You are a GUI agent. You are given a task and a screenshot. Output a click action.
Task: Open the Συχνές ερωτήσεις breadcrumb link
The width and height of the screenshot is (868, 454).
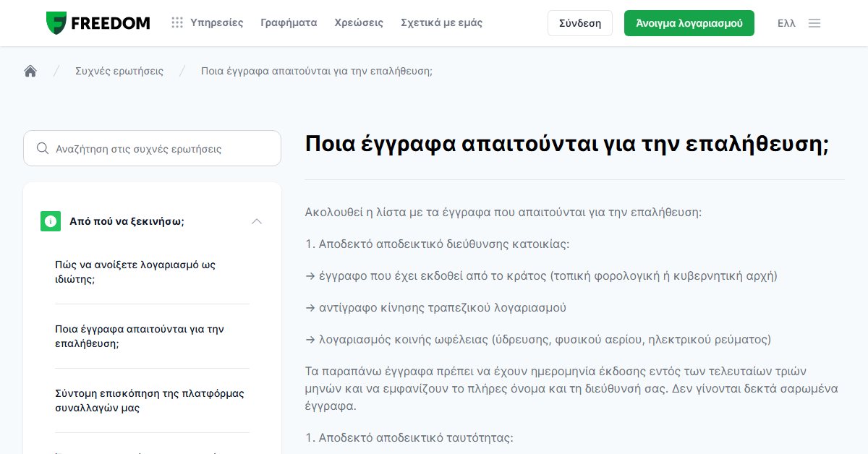119,71
